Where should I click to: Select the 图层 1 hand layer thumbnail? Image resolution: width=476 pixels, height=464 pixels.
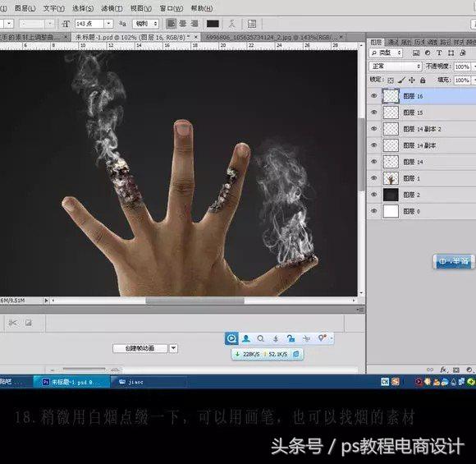coord(391,178)
